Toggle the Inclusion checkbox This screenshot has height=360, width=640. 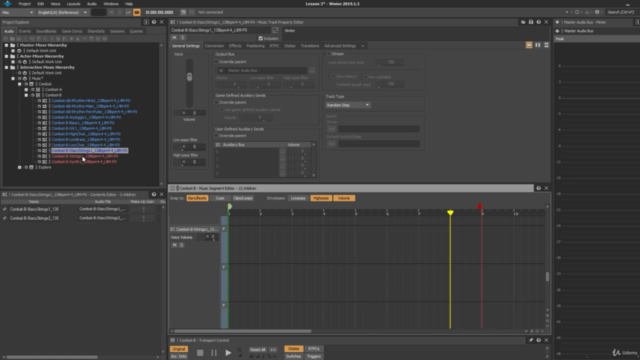pos(260,38)
